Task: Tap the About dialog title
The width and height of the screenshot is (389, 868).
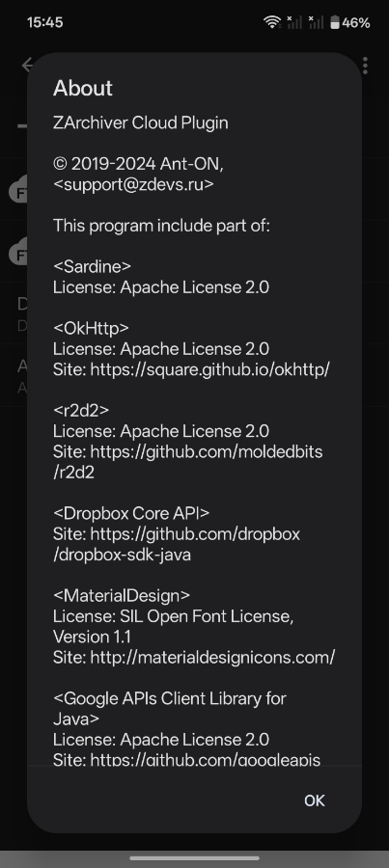Action: (83, 88)
